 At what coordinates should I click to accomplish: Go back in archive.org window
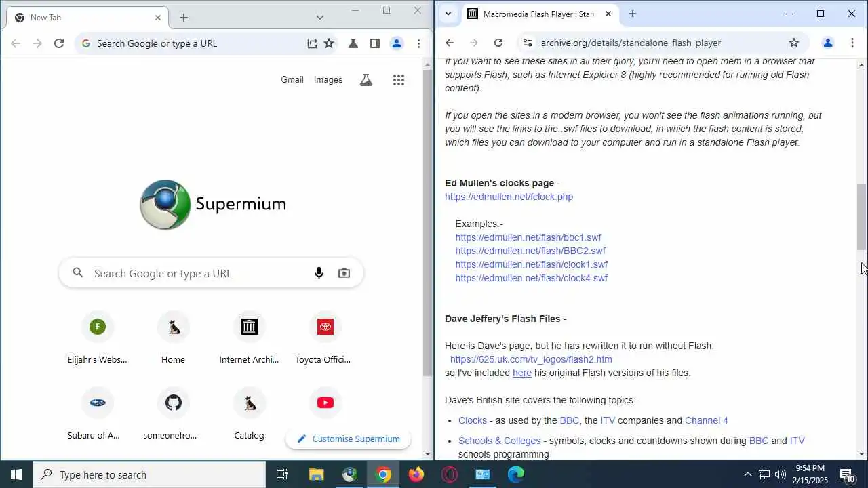click(x=450, y=43)
